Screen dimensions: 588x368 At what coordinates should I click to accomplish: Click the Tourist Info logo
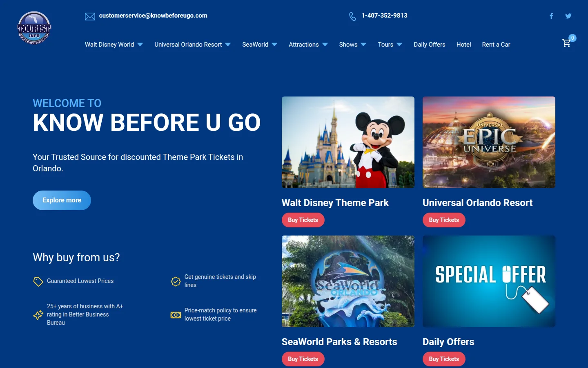(x=34, y=28)
